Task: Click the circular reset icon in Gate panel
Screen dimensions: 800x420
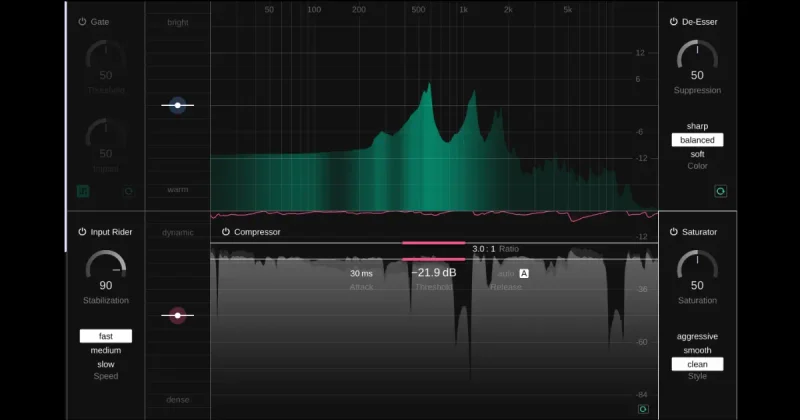Action: point(129,191)
